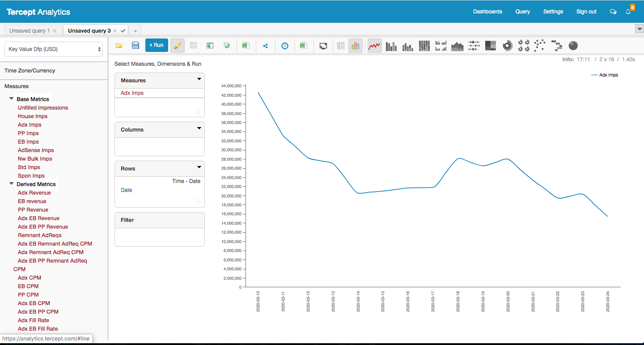Collapse the Base Metrics group

[12, 98]
